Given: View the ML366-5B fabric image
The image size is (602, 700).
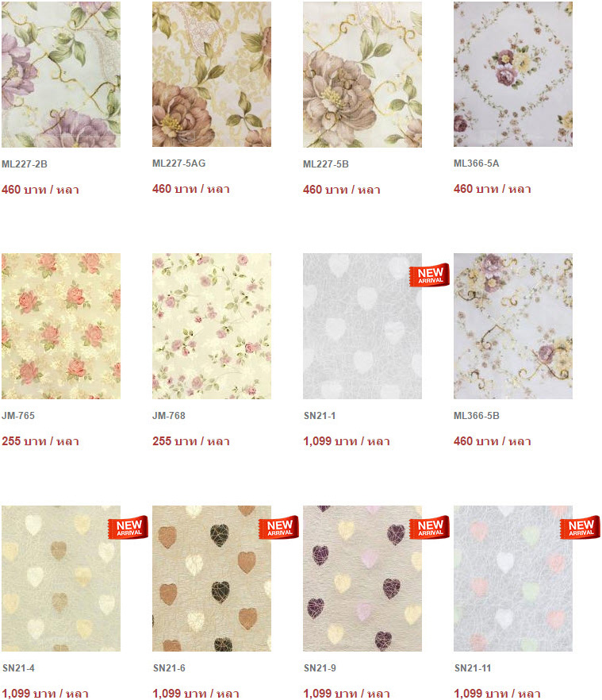Looking at the screenshot, I should tap(512, 326).
